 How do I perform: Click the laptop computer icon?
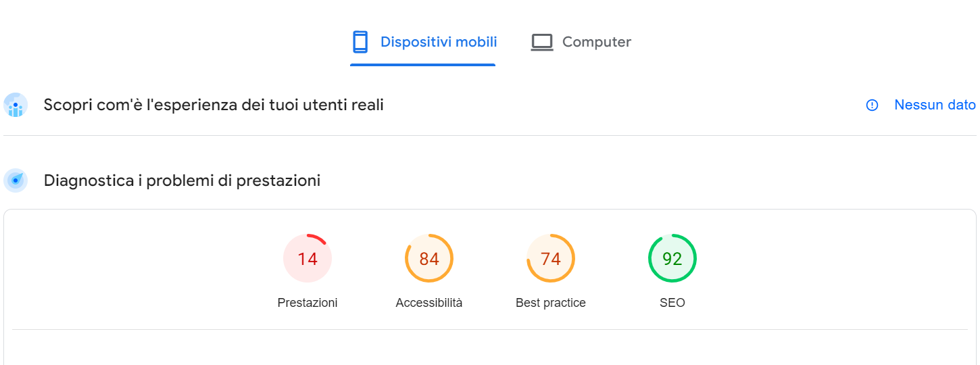(542, 42)
